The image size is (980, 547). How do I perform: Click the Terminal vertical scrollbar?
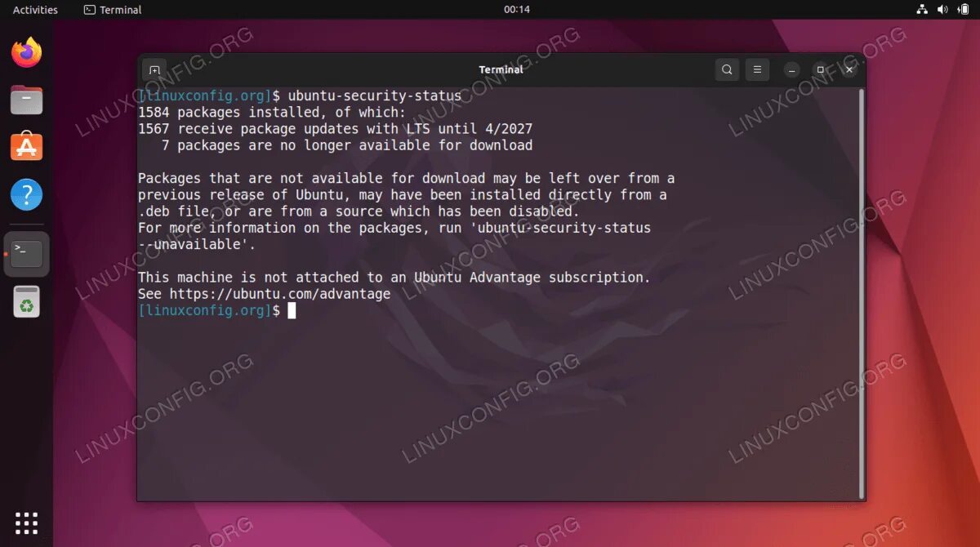[x=861, y=292]
